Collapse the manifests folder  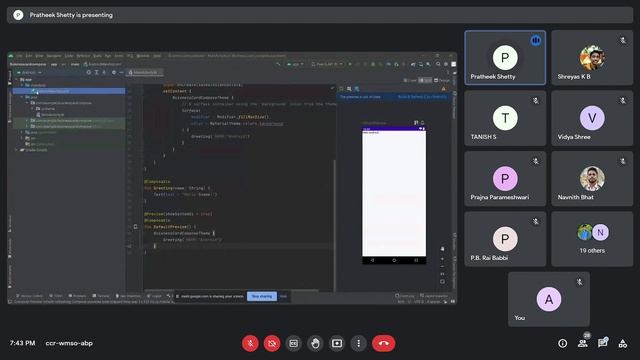22,85
